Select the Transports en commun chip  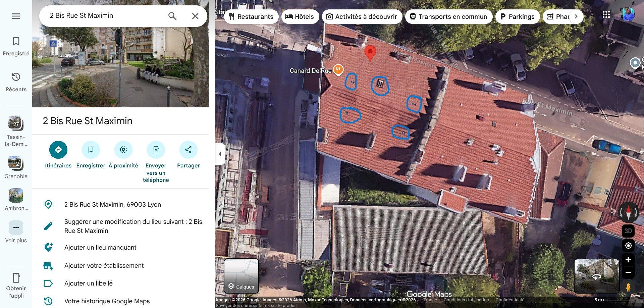[449, 16]
